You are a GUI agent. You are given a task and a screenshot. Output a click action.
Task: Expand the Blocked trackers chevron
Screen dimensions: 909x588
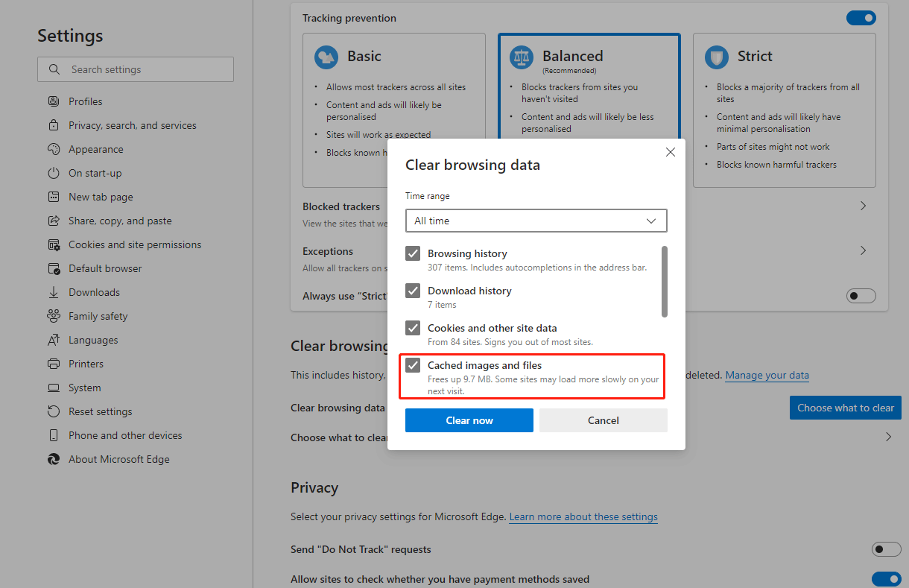pyautogui.click(x=864, y=206)
